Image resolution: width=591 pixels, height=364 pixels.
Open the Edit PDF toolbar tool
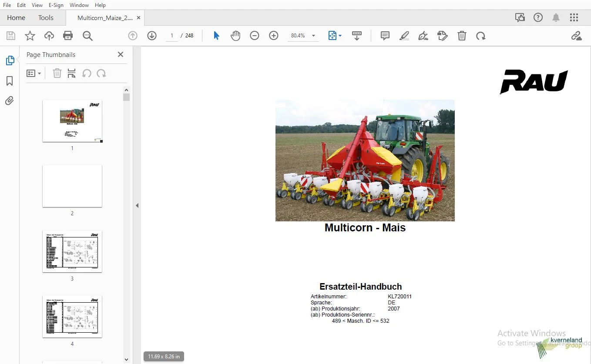[x=443, y=36]
